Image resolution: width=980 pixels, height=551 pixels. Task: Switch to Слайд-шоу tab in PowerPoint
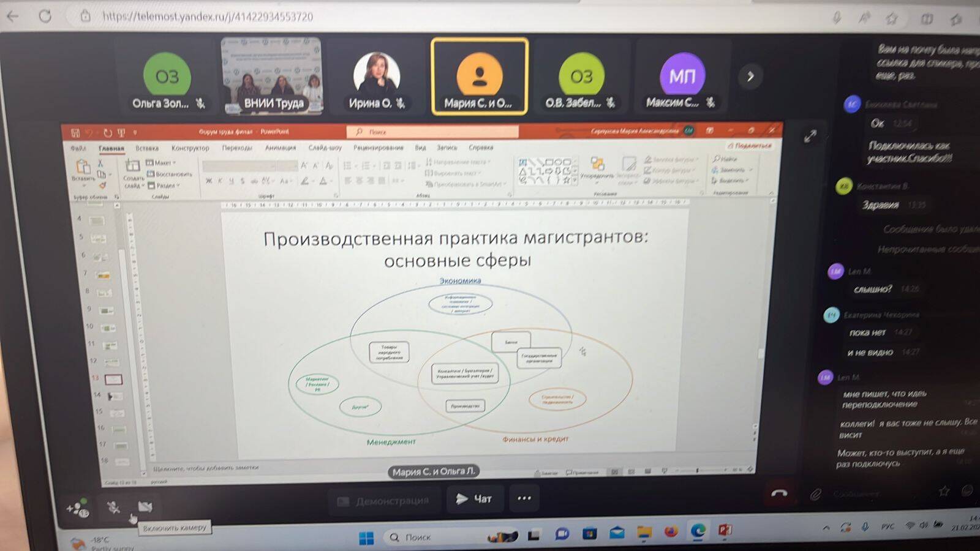[325, 148]
